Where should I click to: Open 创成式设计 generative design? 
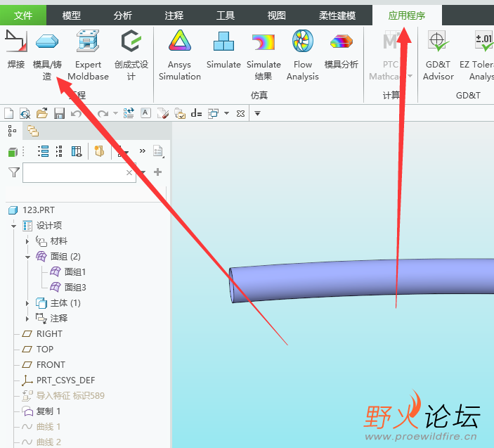click(131, 54)
